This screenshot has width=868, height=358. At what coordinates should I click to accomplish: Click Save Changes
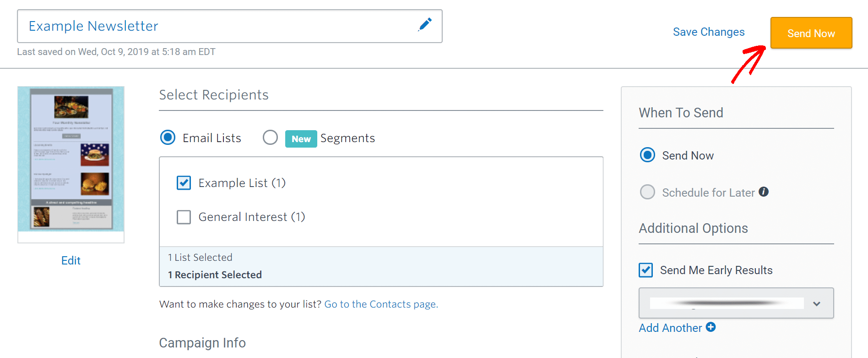pyautogui.click(x=709, y=32)
